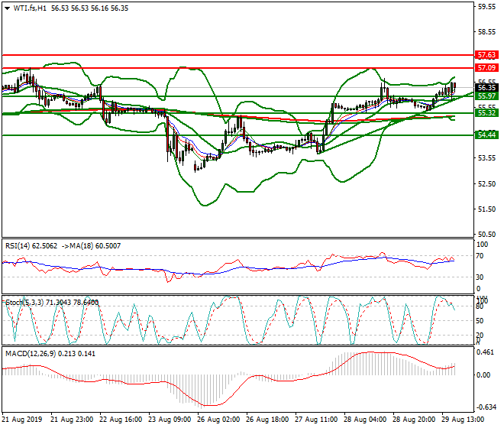Select the red 57.63 price level tag
The width and height of the screenshot is (504, 428).
486,56
